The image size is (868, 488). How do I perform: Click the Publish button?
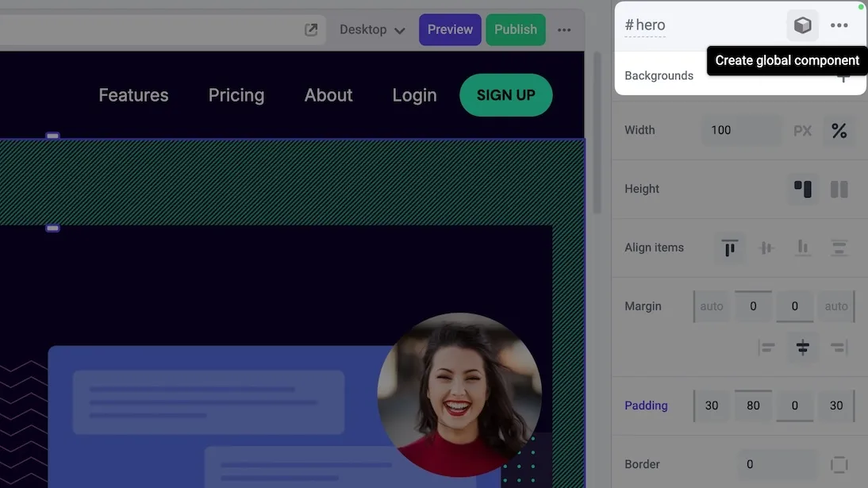(516, 30)
